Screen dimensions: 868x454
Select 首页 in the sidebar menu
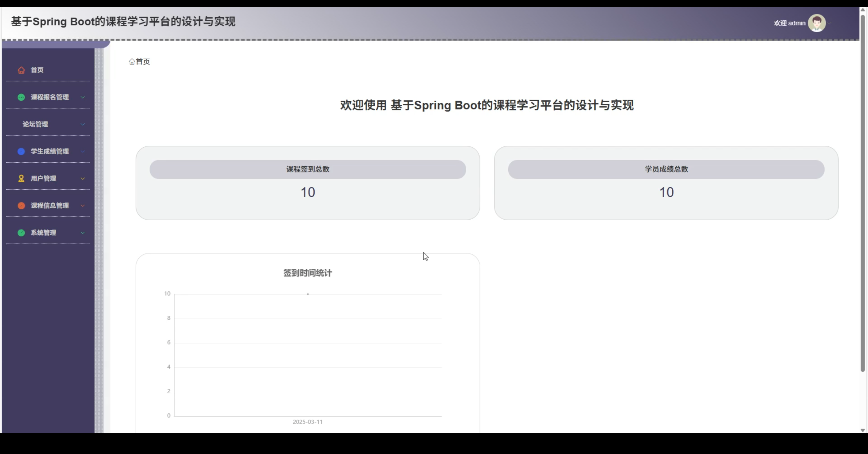click(x=37, y=70)
